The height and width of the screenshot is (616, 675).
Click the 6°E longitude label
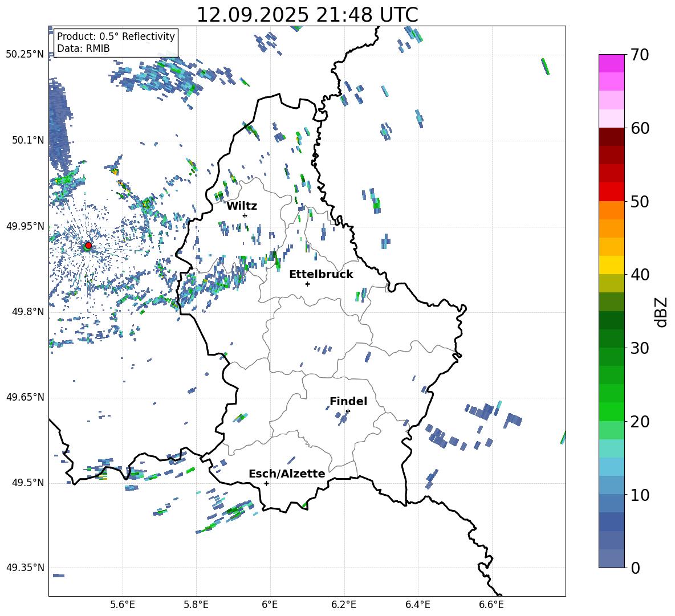point(270,605)
